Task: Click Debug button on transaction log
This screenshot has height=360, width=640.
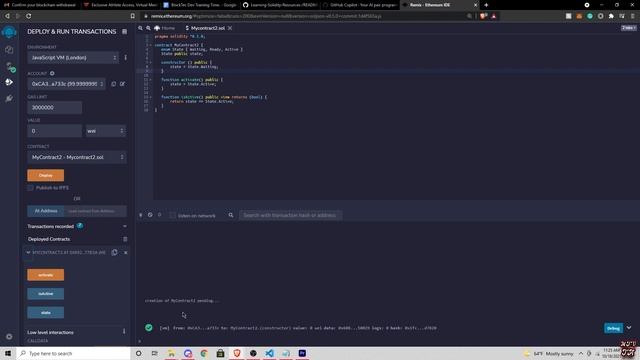Action: [x=613, y=328]
